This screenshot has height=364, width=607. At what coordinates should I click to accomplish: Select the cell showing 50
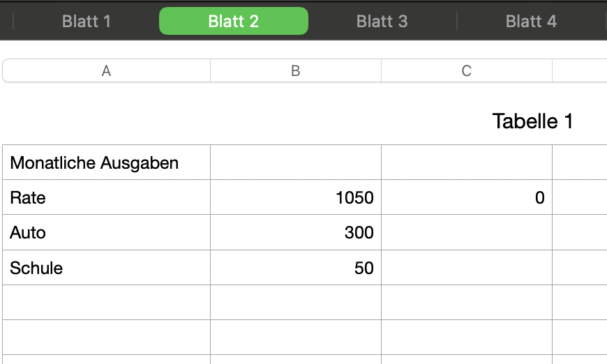[295, 268]
